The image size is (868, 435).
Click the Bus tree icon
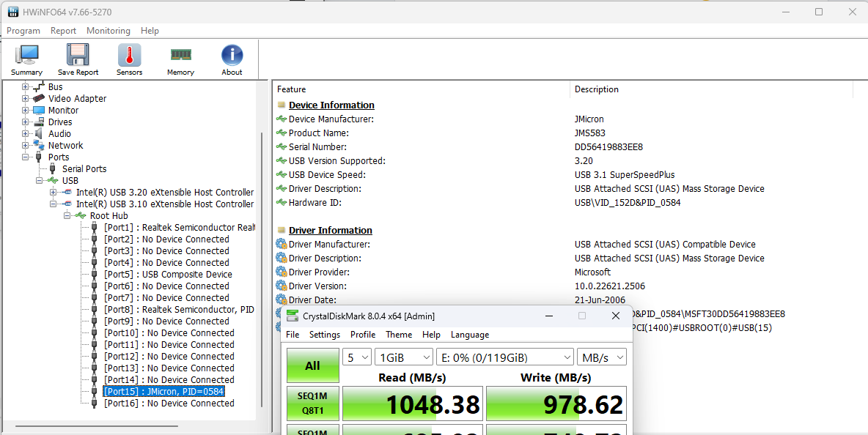click(39, 86)
